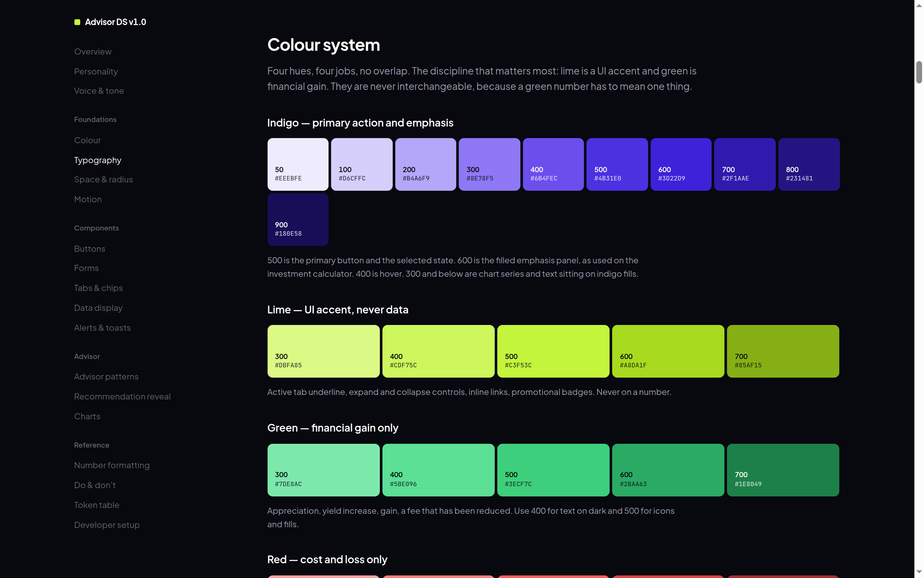
Task: Select Indigo 200 swatch #B4A6F9
Action: pyautogui.click(x=425, y=164)
